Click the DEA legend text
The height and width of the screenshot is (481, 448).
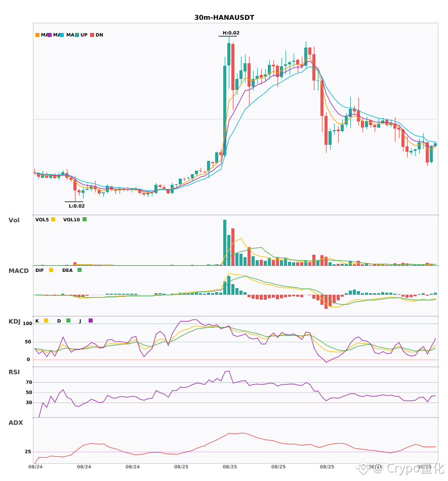pos(67,270)
